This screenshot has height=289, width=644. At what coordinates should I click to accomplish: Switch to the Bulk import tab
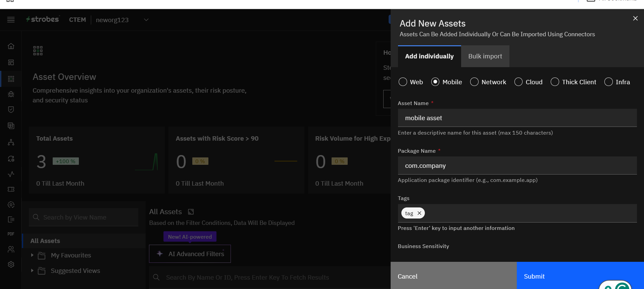coord(485,56)
